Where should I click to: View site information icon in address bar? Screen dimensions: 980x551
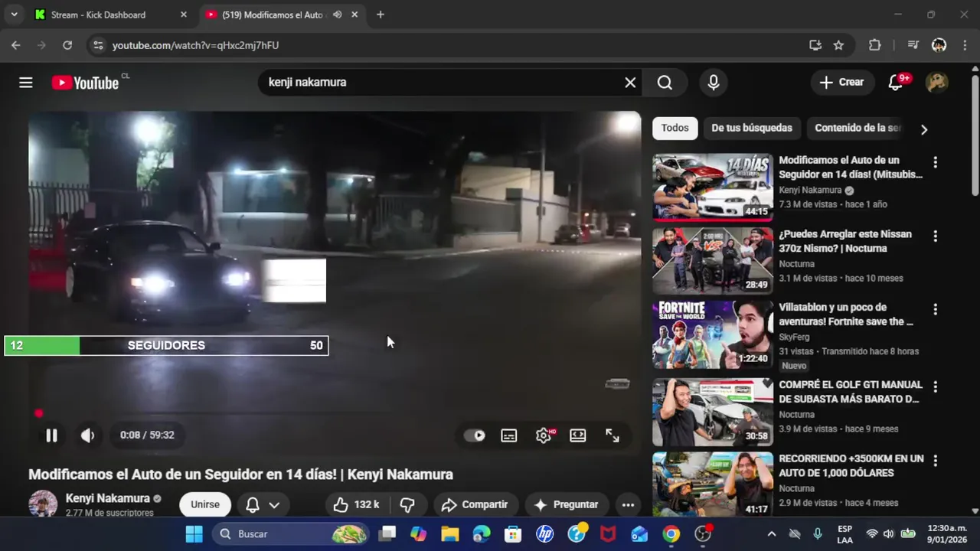click(98, 45)
